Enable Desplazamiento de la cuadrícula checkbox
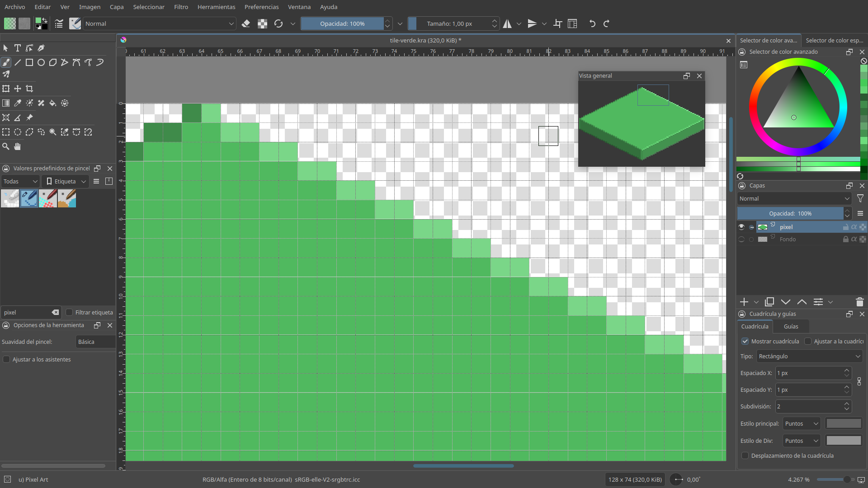The height and width of the screenshot is (488, 868). pyautogui.click(x=745, y=455)
